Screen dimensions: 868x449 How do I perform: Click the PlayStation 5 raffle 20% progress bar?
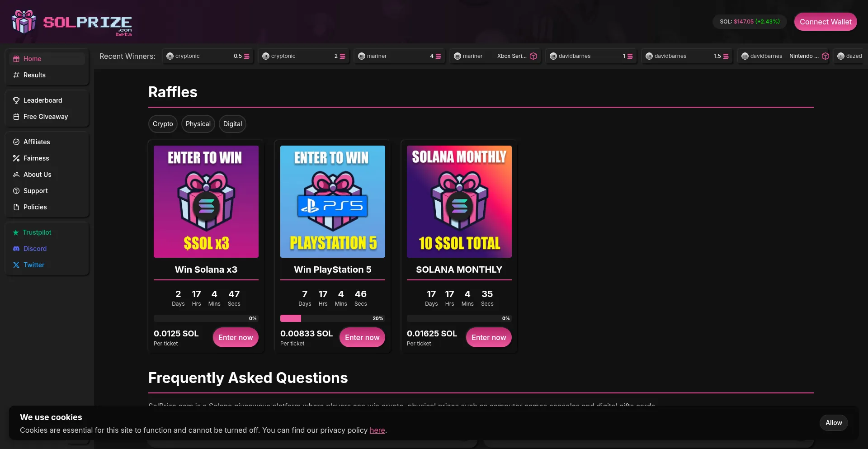click(332, 318)
